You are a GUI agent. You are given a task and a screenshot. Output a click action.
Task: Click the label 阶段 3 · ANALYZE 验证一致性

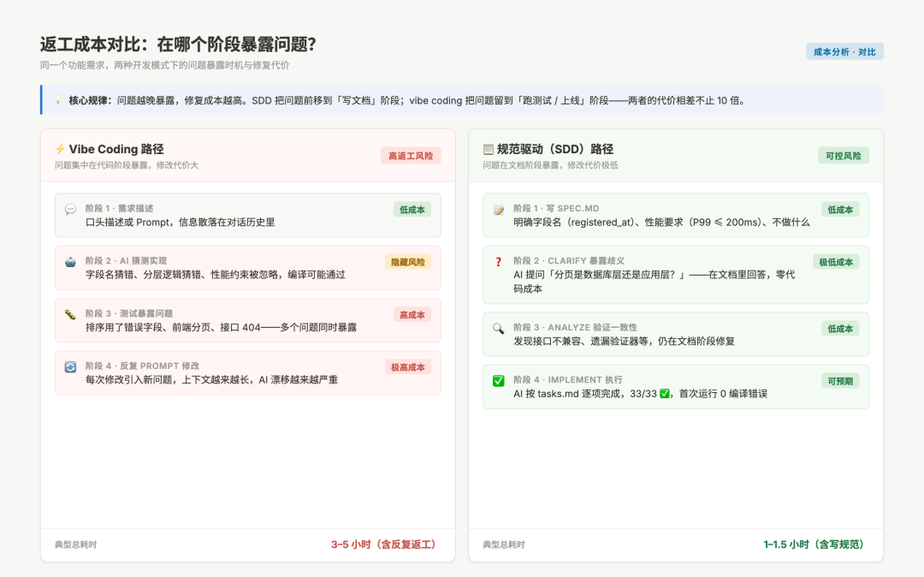click(x=575, y=327)
